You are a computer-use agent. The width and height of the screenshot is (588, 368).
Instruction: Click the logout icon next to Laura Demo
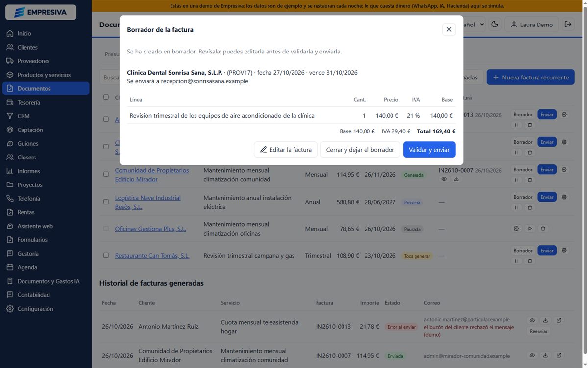568,24
